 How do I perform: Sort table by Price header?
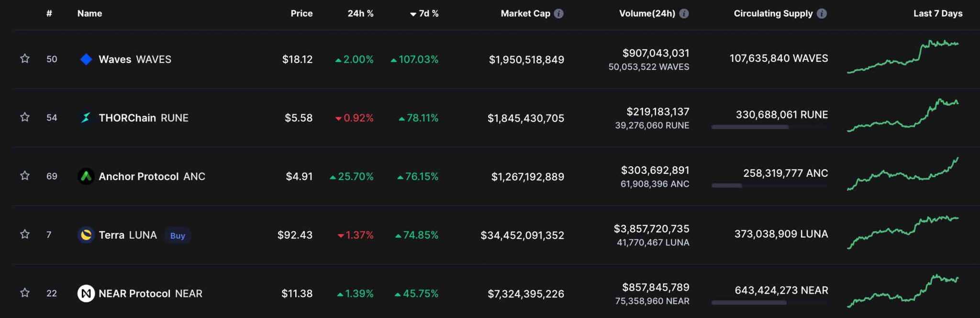tap(301, 13)
